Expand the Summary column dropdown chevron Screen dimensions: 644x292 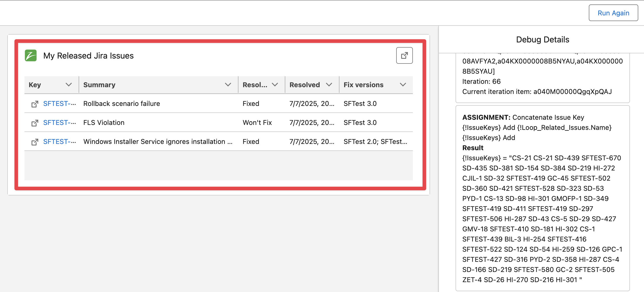[x=228, y=85]
